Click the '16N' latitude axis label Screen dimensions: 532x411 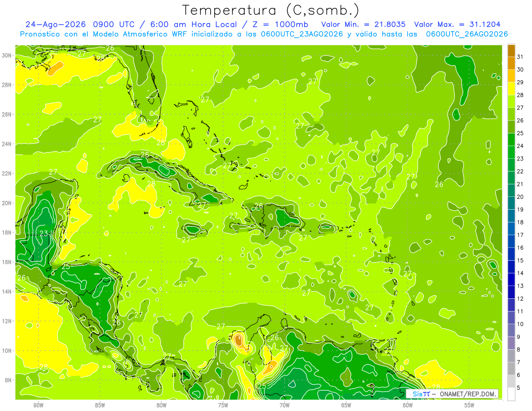pyautogui.click(x=8, y=262)
